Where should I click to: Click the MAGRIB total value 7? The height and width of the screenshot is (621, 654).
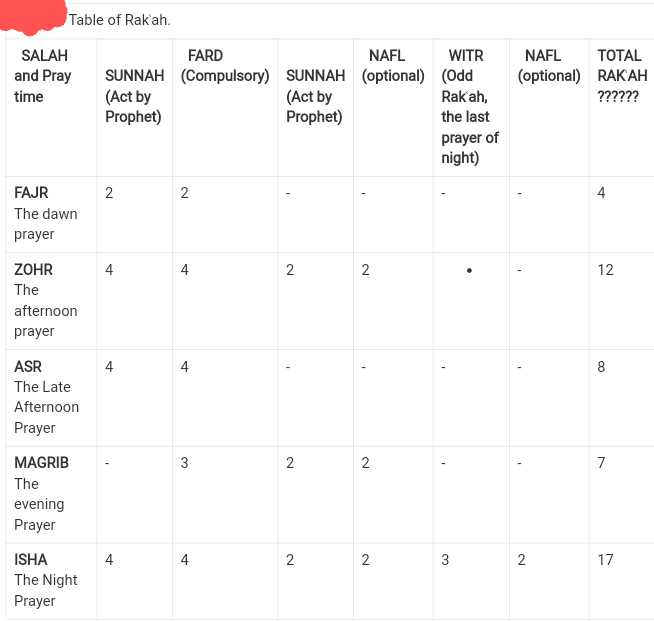601,463
